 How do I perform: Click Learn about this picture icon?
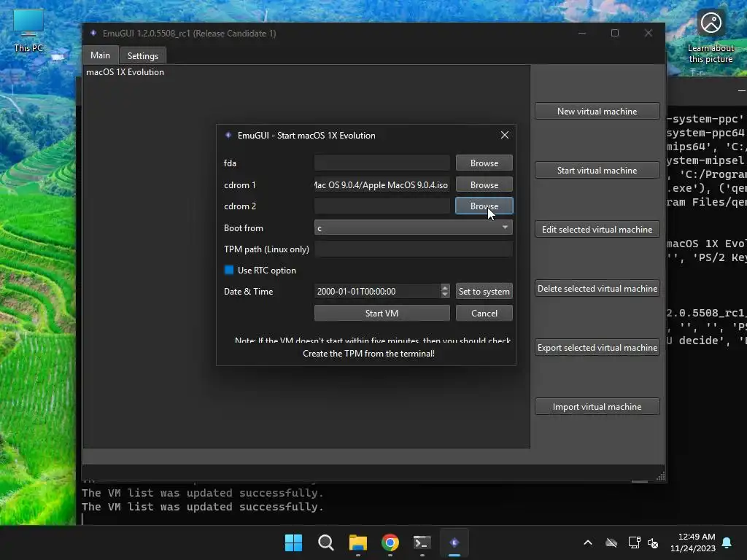pyautogui.click(x=711, y=37)
